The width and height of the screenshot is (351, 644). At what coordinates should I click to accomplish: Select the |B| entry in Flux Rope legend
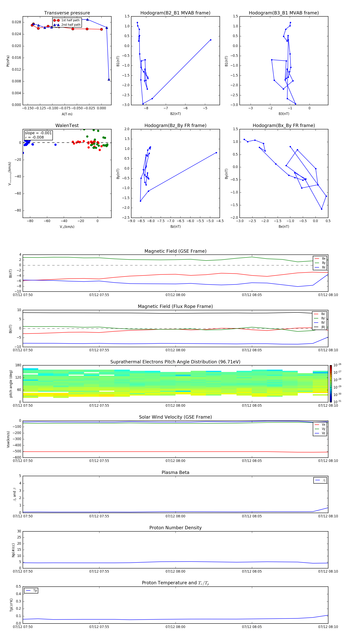(x=320, y=327)
